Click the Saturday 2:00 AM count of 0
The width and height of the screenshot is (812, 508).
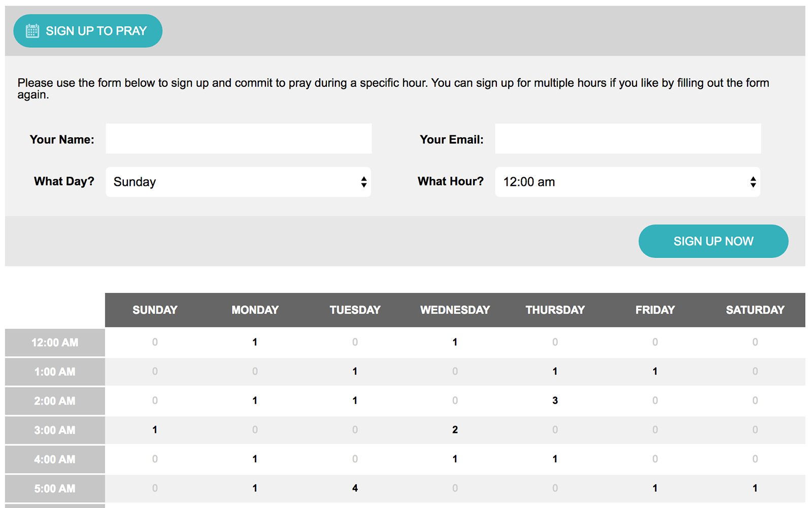pyautogui.click(x=755, y=401)
